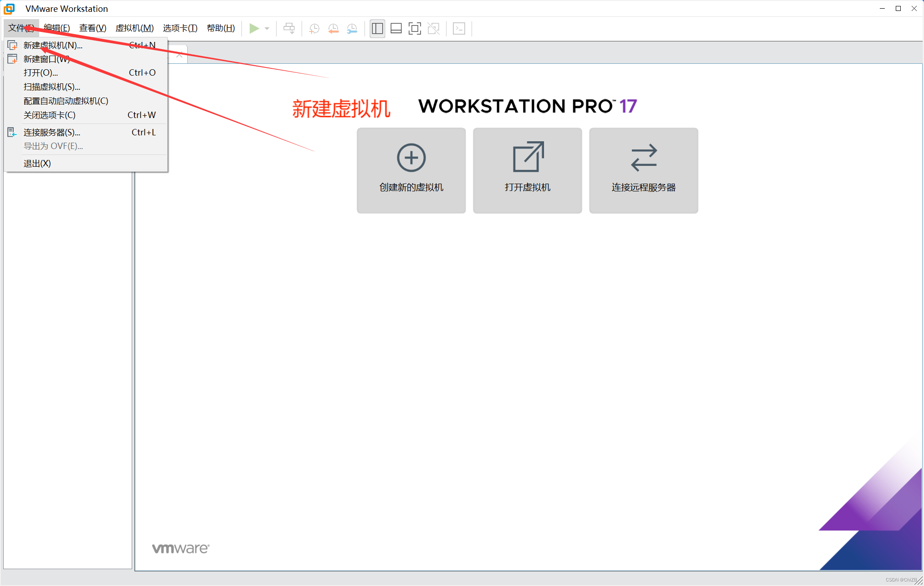Select 新建虚拟机(N)... menu entry

click(53, 45)
